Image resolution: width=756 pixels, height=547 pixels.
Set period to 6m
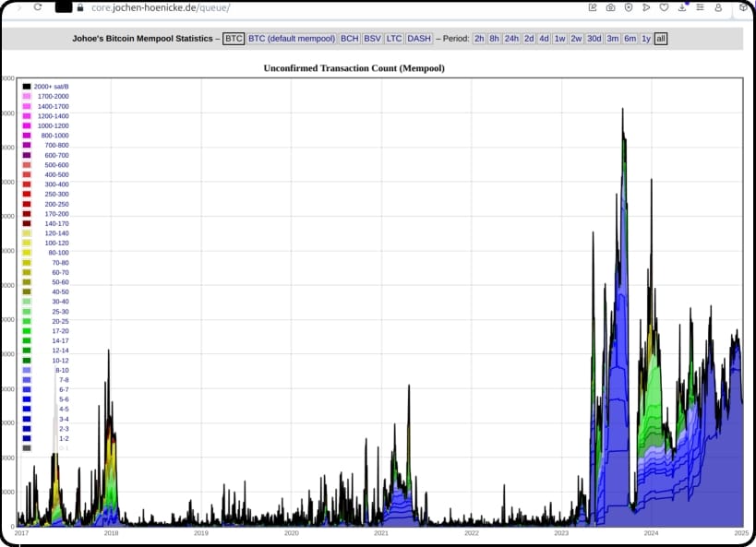click(630, 39)
